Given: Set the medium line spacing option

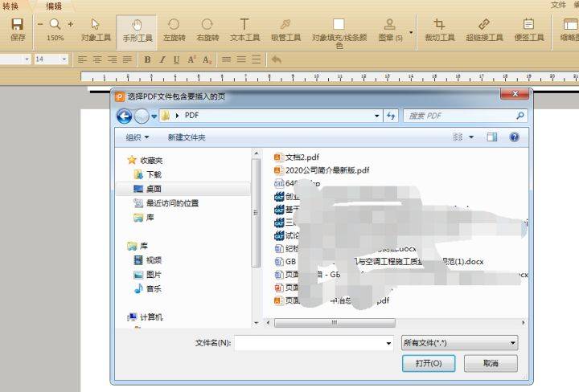Looking at the screenshot, I should click(x=241, y=59).
